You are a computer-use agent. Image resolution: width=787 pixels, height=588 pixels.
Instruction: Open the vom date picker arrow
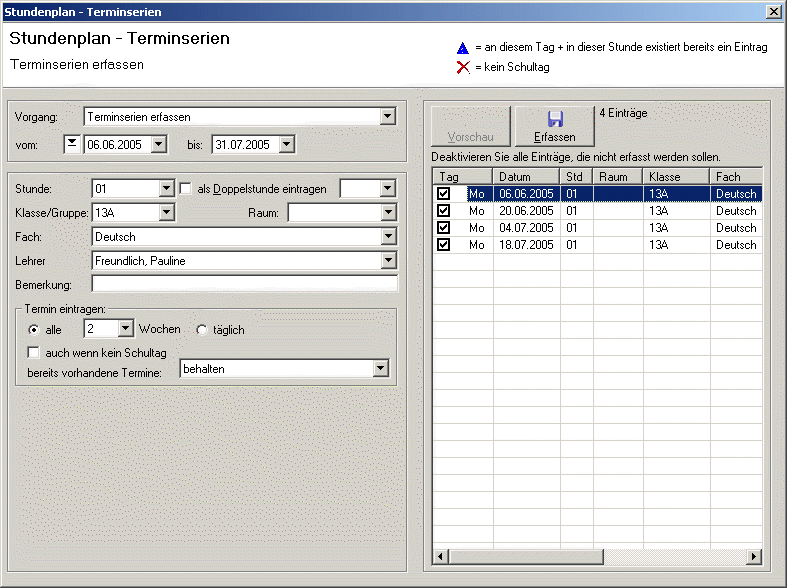tap(159, 144)
